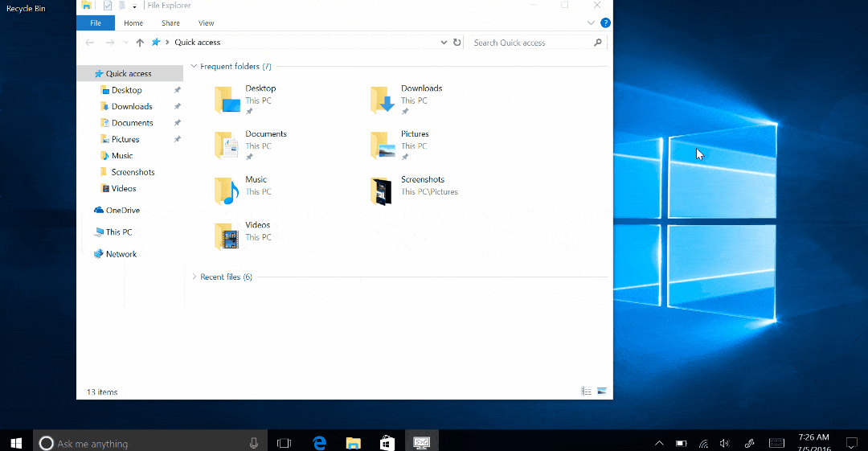The width and height of the screenshot is (868, 451).
Task: Unpin Downloads from Quick access sidebar
Action: tap(178, 106)
